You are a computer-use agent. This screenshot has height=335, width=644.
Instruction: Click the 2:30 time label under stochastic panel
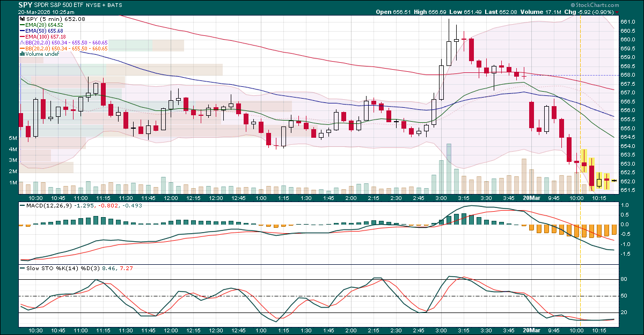tap(396, 332)
